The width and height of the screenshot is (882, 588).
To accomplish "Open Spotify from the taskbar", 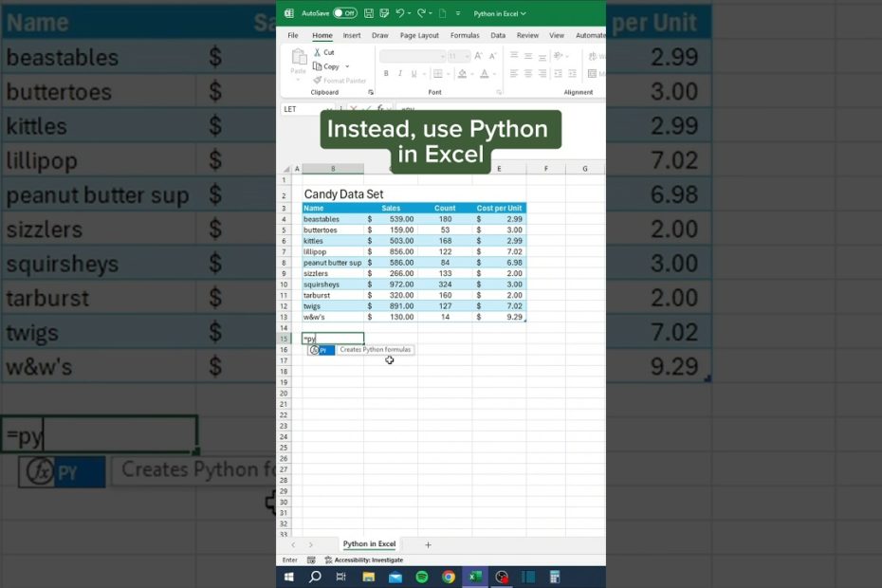I will [x=422, y=577].
